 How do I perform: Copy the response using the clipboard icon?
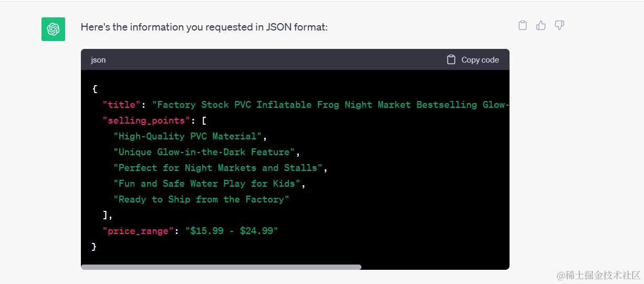523,25
